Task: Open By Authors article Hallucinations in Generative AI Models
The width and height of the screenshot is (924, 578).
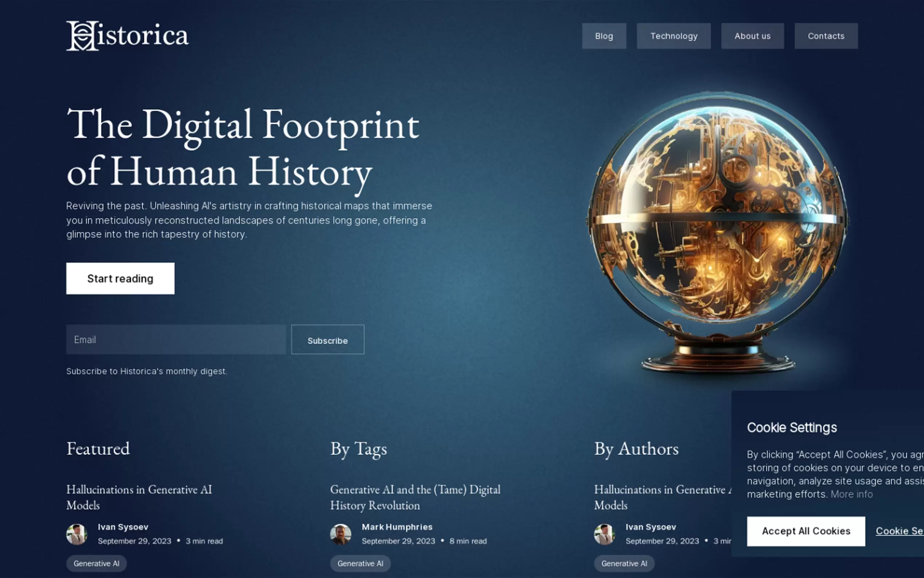Action: tap(663, 497)
